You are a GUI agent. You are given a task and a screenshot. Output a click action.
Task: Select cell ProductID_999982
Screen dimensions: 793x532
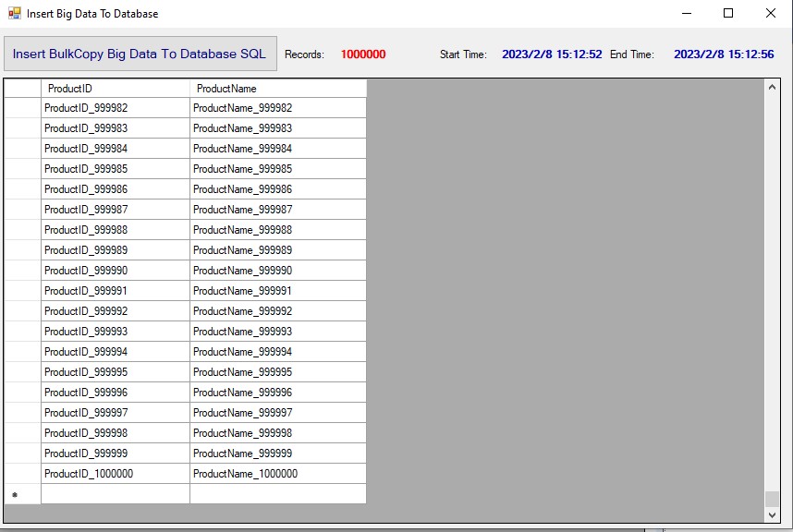point(116,108)
